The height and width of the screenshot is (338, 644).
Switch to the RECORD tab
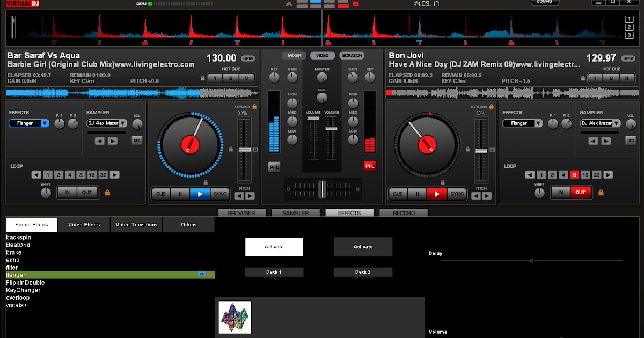(x=404, y=213)
